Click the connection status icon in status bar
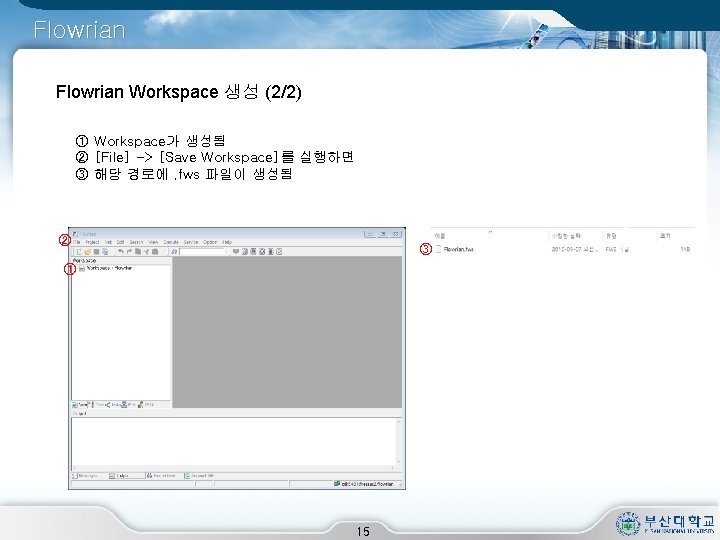Screen dimensions: 720x540 point(337,484)
